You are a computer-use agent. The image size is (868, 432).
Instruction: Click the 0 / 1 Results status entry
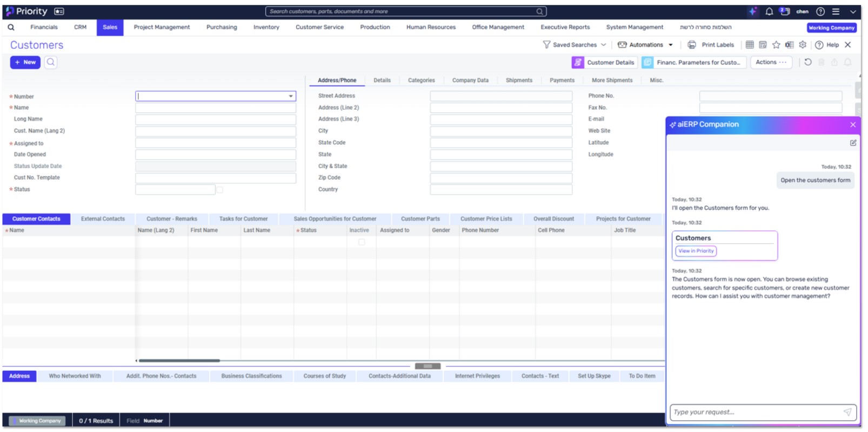click(x=96, y=421)
